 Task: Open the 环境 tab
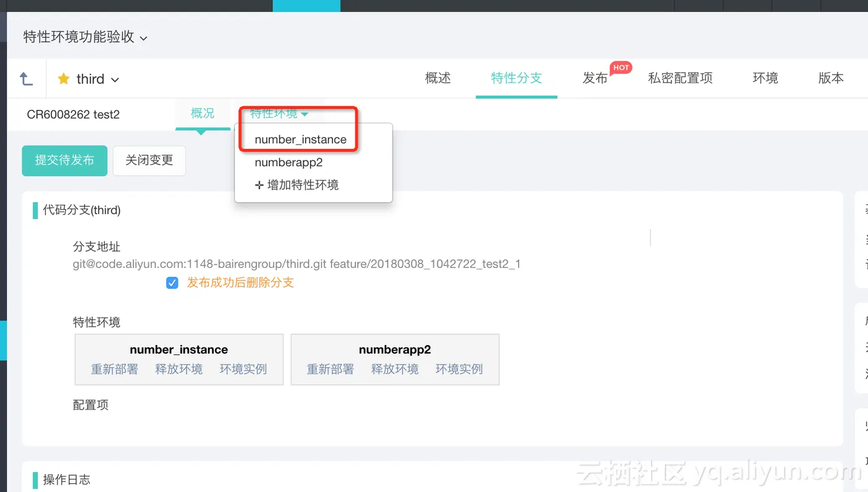(765, 78)
